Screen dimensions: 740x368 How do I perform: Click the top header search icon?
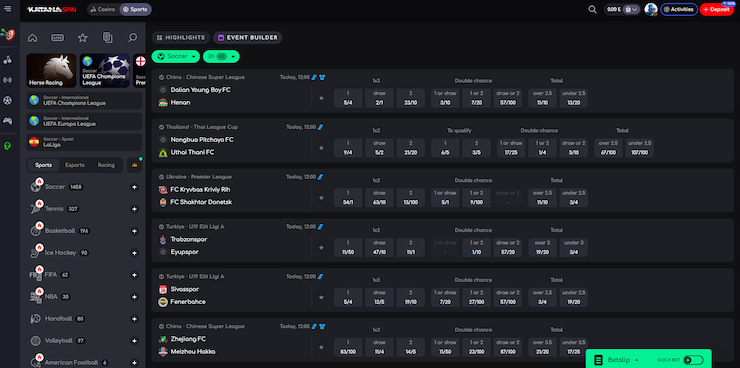[x=592, y=9]
